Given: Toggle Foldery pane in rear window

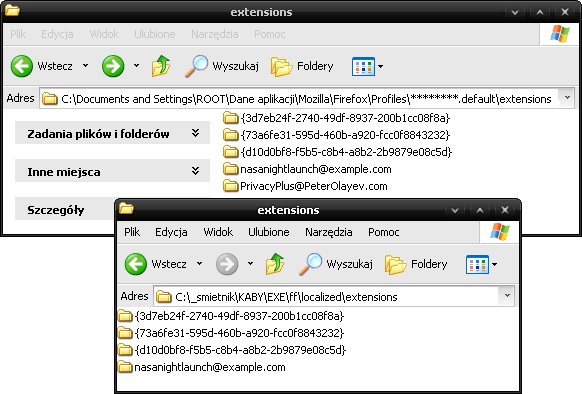Looking at the screenshot, I should (302, 66).
